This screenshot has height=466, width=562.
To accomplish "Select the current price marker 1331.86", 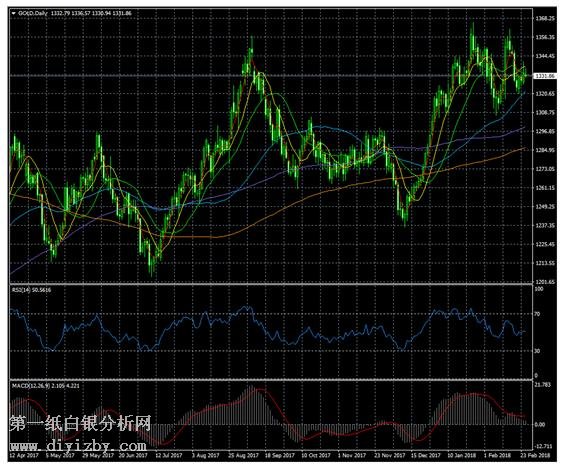I will [x=545, y=76].
